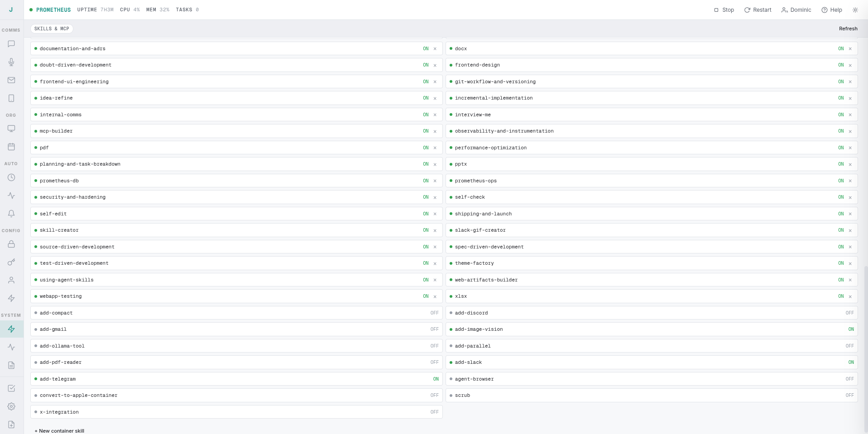Select the web-artifacts-builder skill name
868x434 pixels.
[x=486, y=280]
